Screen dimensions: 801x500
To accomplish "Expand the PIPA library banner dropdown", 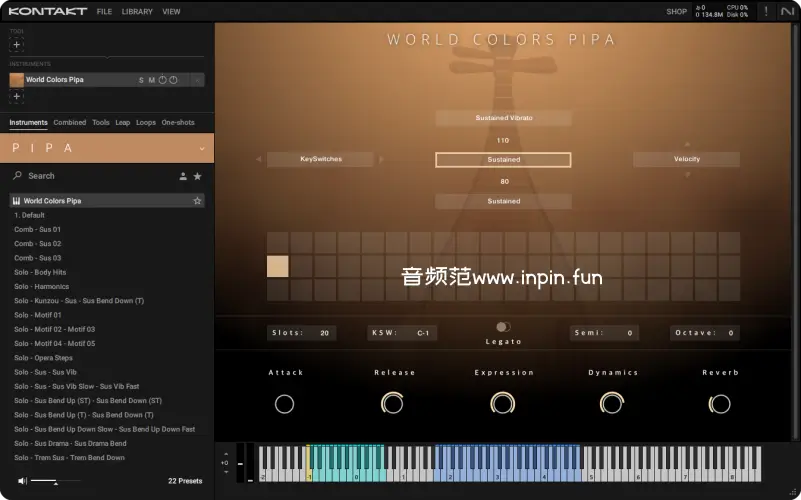I will [202, 149].
